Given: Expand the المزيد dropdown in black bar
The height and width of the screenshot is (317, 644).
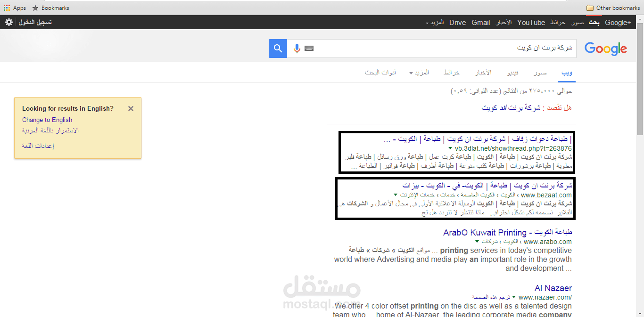Looking at the screenshot, I should point(435,22).
